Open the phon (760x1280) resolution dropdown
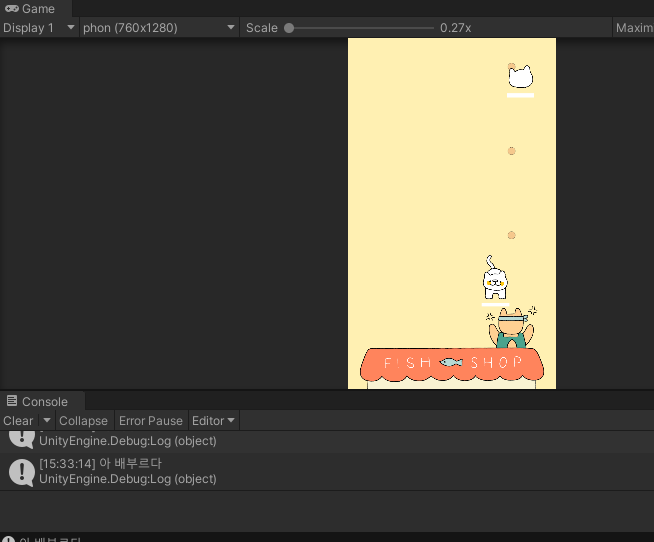 coord(159,28)
